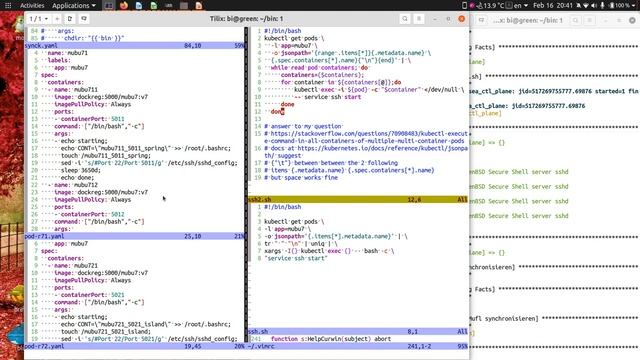640x360 pixels.
Task: Open the clock showing Feb 16 20:41
Action: point(553,5)
